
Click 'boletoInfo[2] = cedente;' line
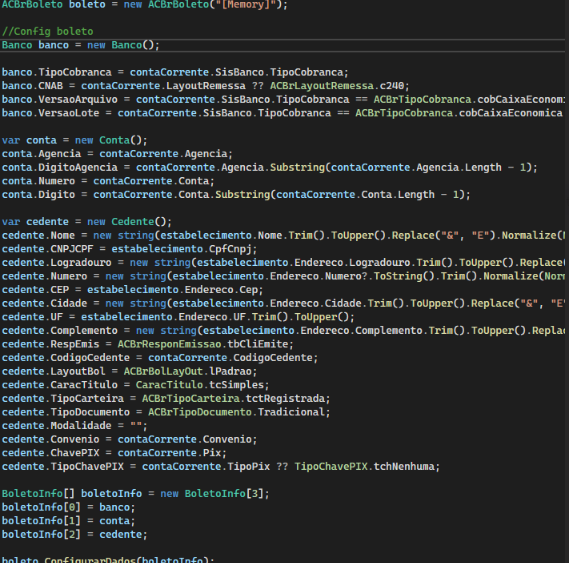click(x=74, y=535)
